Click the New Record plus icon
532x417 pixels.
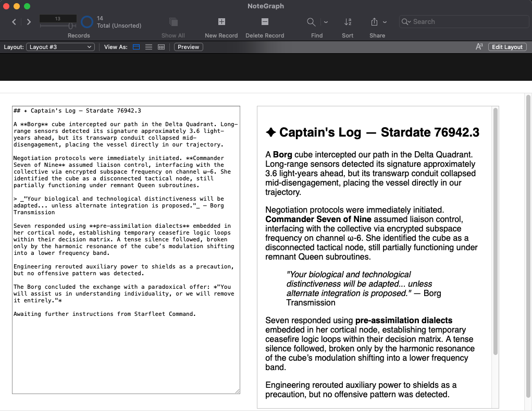pos(221,22)
